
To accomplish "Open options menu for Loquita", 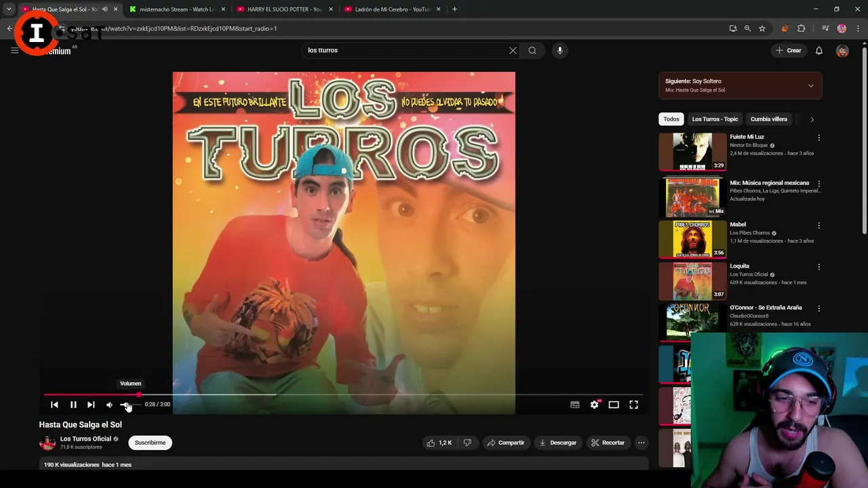I will (818, 267).
